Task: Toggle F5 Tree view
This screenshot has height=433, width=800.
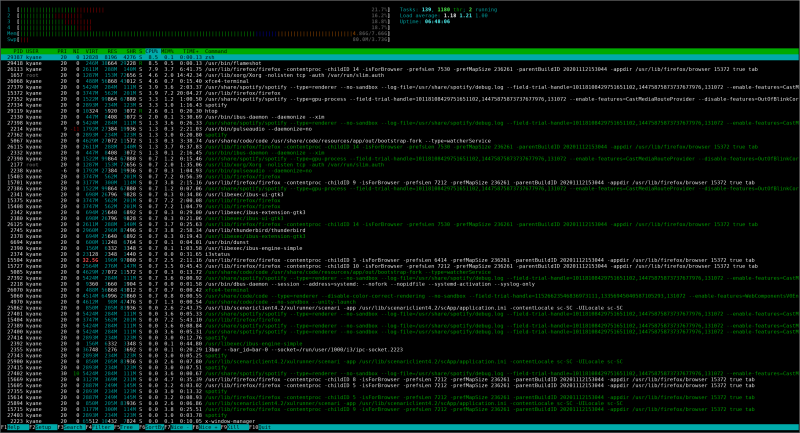Action: 129,427
